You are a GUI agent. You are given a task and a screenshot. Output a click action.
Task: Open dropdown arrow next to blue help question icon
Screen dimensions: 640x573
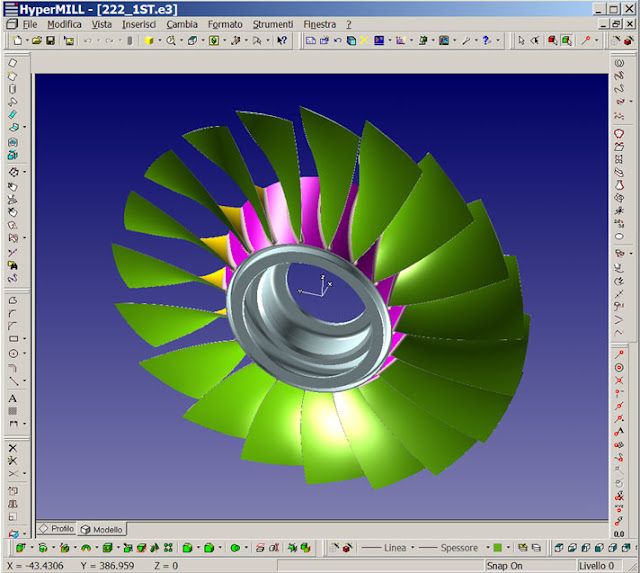click(498, 40)
